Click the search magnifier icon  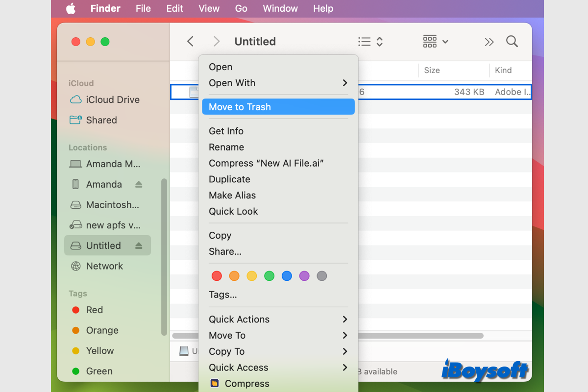click(x=512, y=42)
